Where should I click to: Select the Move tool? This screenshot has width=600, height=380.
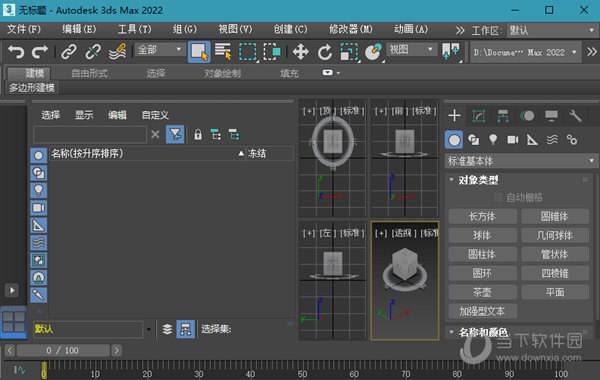point(301,52)
